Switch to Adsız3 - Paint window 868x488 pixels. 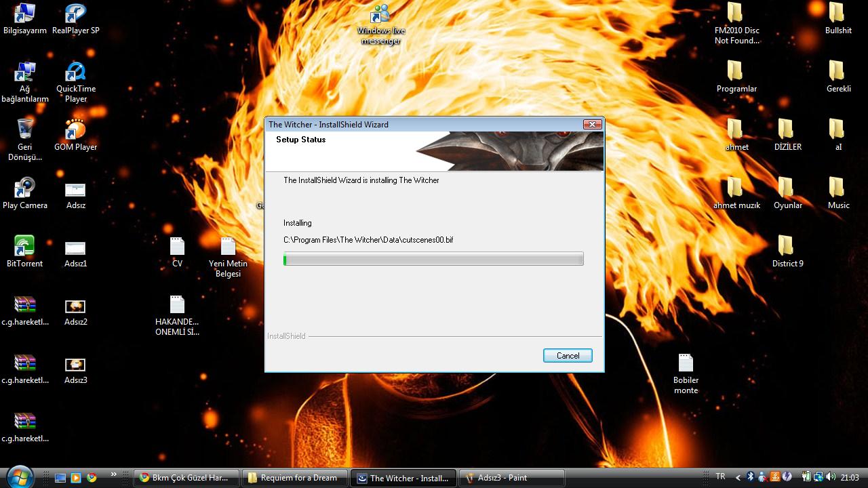pyautogui.click(x=512, y=478)
